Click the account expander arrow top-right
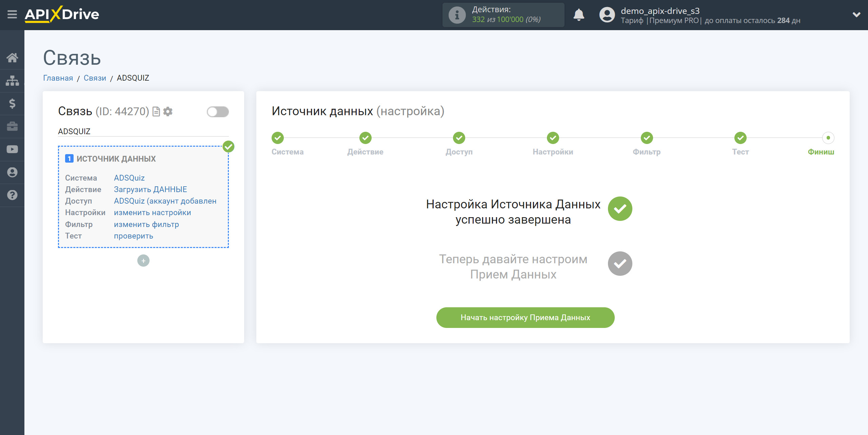The image size is (868, 435). pos(856,15)
